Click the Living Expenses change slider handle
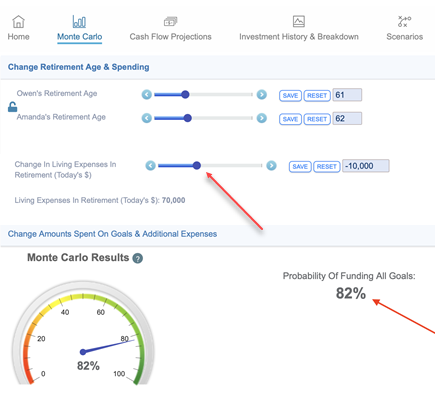Image resolution: width=435 pixels, height=398 pixels. pos(197,165)
